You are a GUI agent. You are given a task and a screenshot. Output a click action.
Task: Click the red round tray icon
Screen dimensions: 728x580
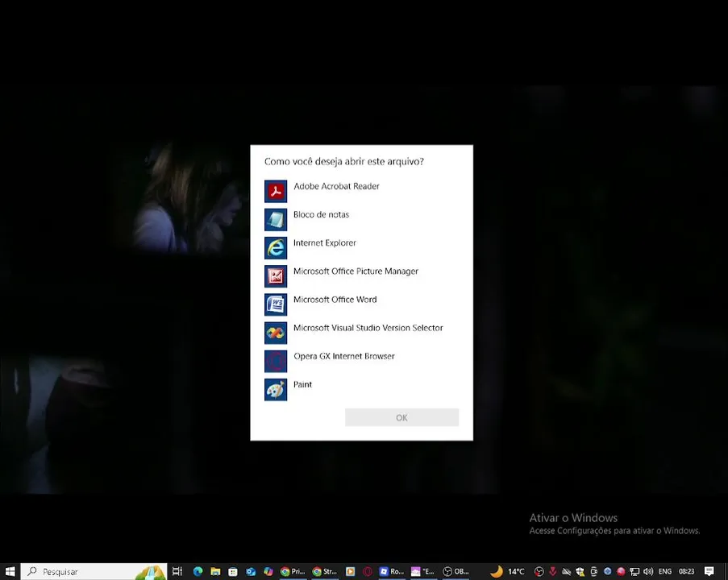(621, 571)
